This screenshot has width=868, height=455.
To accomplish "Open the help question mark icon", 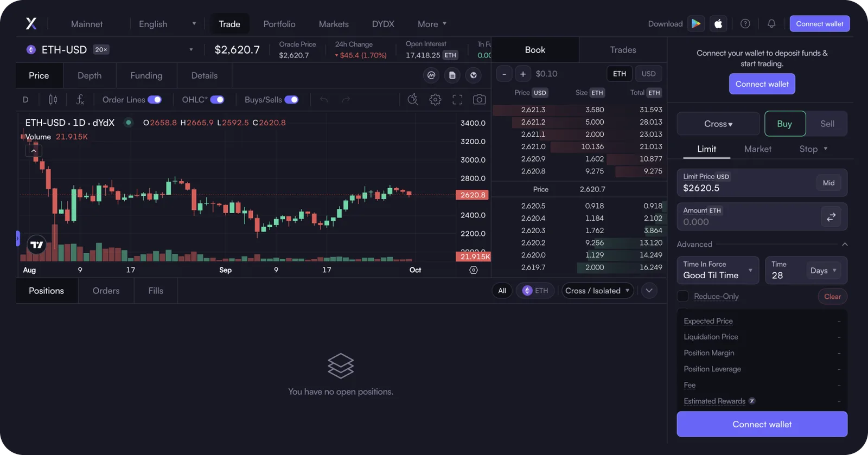I will pos(745,23).
